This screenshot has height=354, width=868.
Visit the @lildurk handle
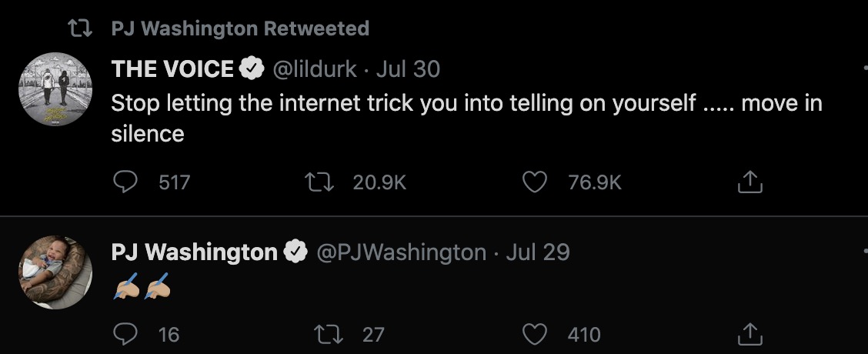315,69
